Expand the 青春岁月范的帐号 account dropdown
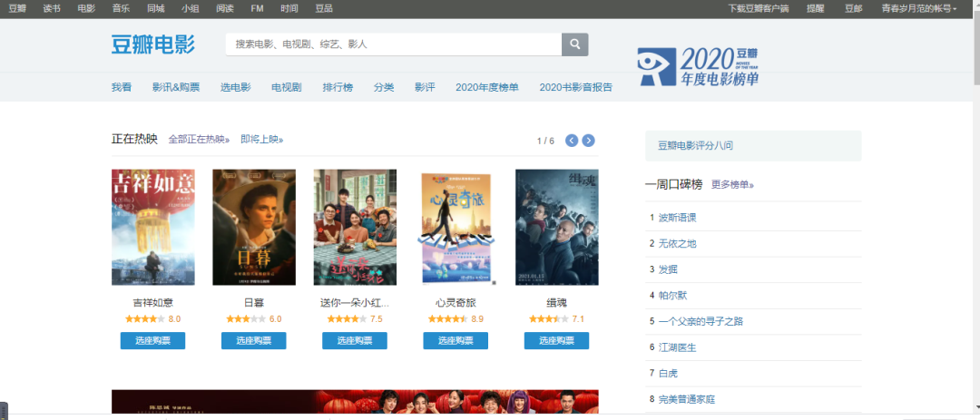Image resolution: width=980 pixels, height=420 pixels. tap(918, 8)
